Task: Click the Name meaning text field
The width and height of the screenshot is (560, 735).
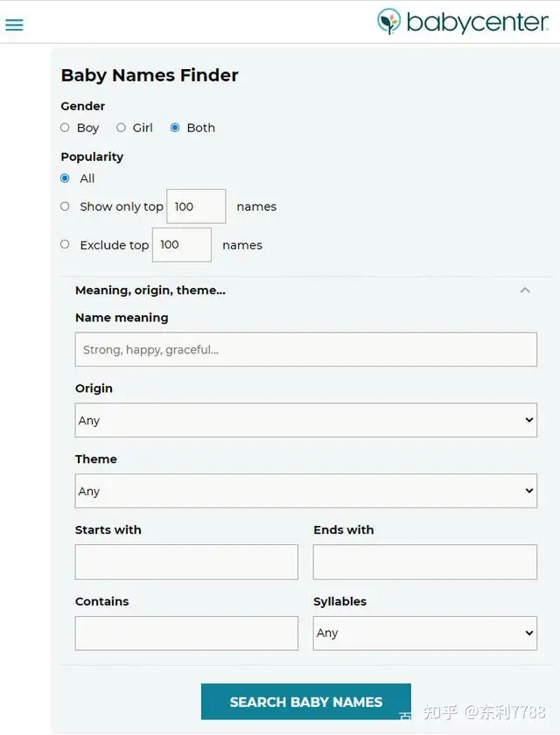Action: pyautogui.click(x=305, y=349)
